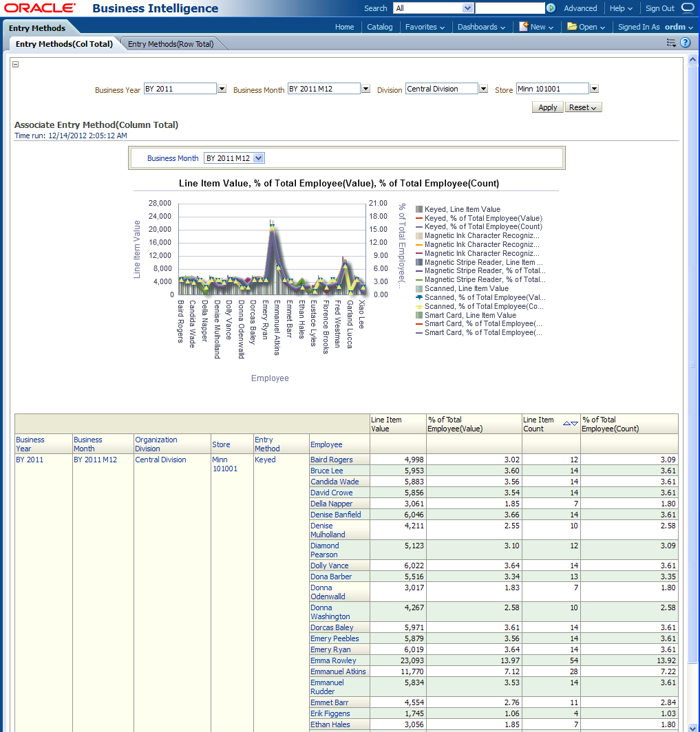
Task: Collapse the prompt section with minus icon
Action: point(16,64)
